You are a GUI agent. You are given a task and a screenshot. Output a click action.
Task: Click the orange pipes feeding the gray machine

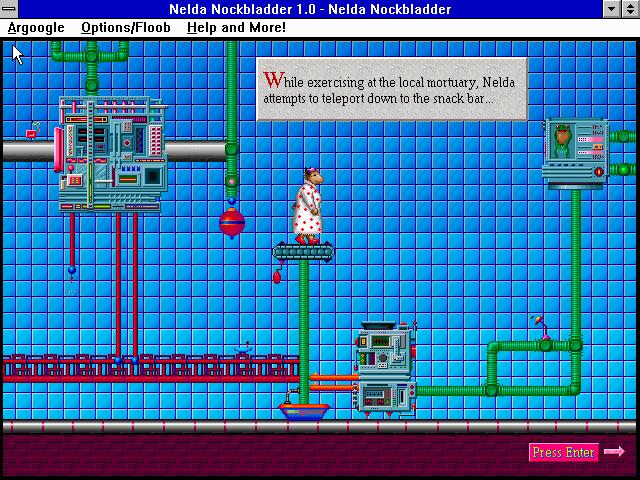point(334,382)
